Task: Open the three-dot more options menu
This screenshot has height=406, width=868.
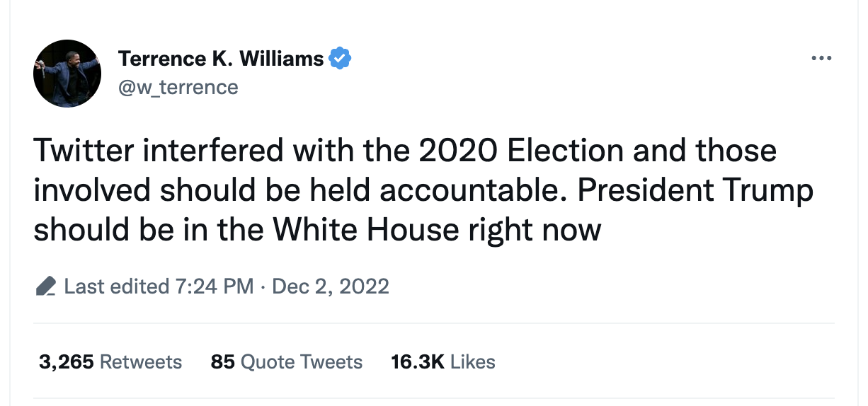Action: click(x=821, y=58)
